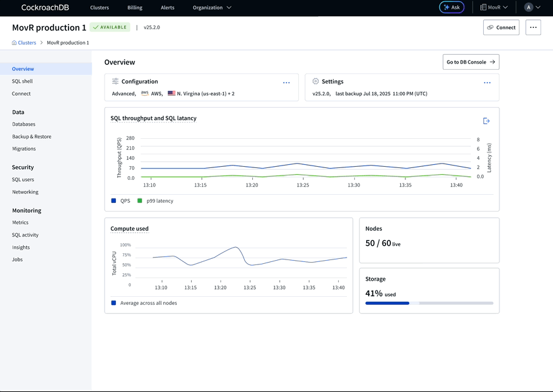
Task: Go to Backup & Restore
Action: pos(32,136)
